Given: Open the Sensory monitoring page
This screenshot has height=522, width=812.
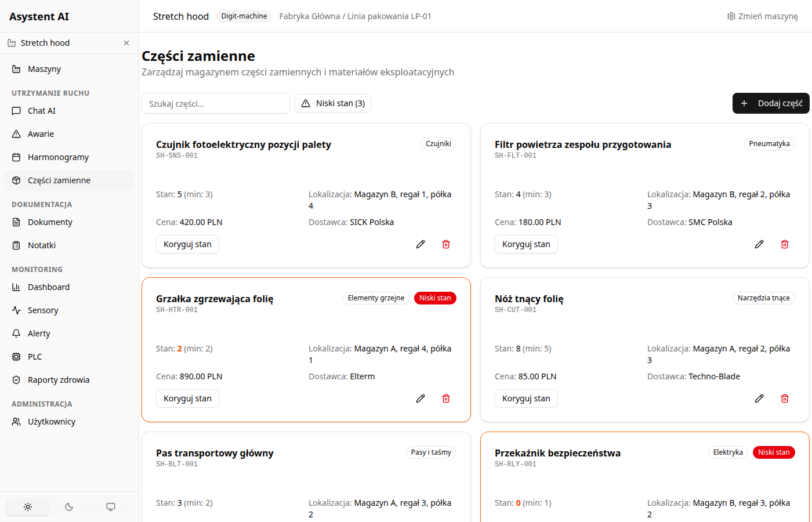Looking at the screenshot, I should pyautogui.click(x=43, y=310).
